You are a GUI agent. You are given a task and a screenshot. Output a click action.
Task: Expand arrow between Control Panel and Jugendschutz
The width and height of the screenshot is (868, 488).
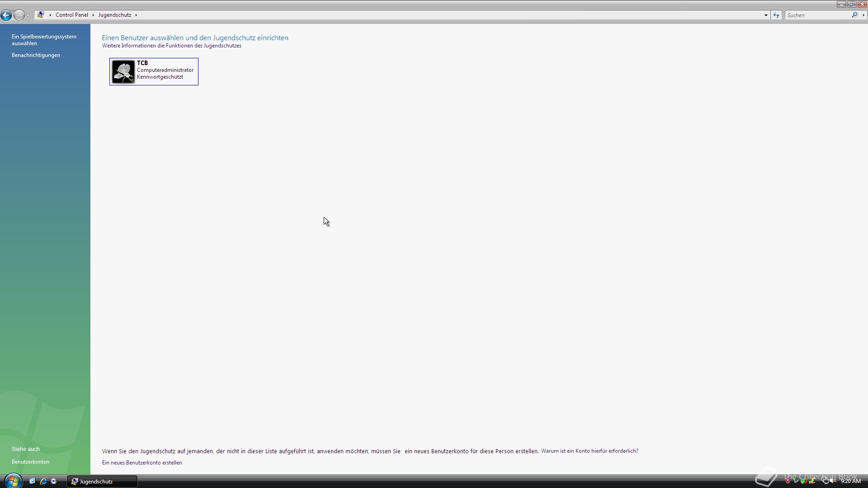[x=93, y=15]
